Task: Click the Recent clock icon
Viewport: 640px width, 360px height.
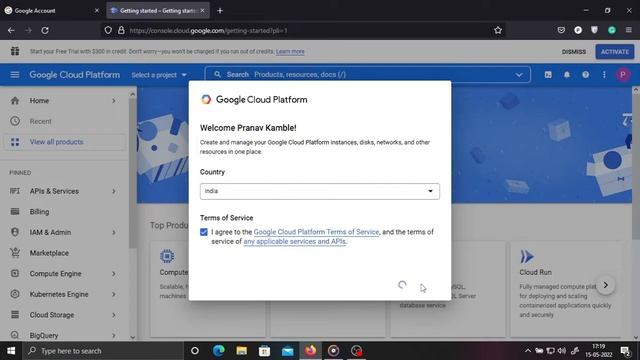Action: pos(15,121)
